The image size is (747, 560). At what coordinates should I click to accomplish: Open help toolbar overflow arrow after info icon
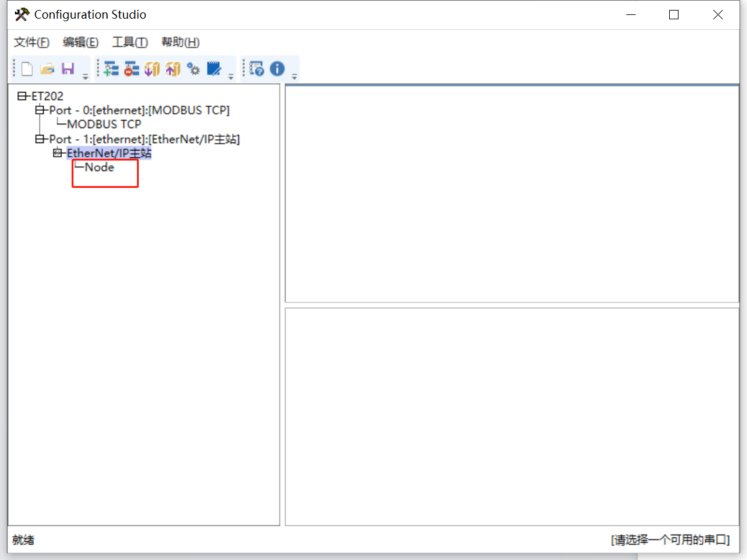coord(294,76)
